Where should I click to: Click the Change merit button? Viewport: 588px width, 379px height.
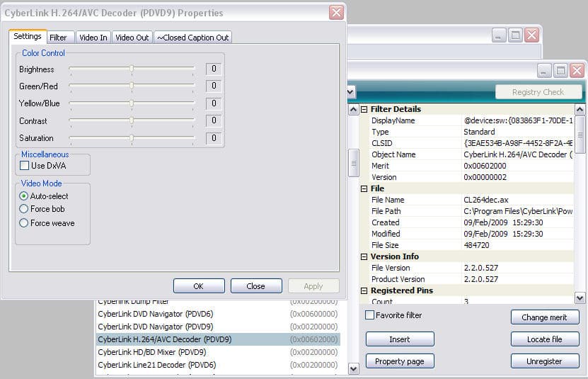545,317
